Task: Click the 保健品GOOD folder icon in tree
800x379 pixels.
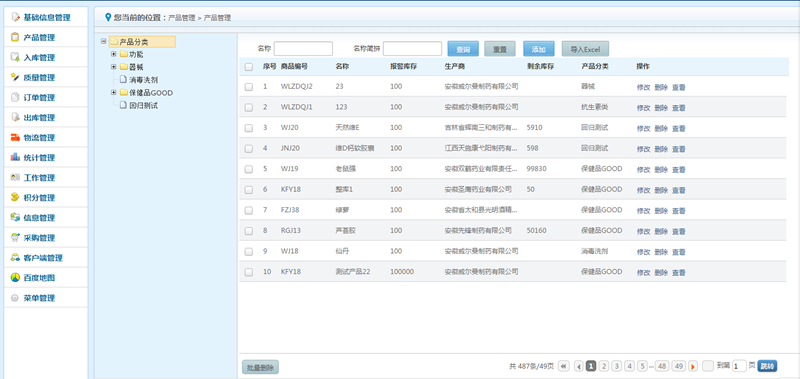Action: tap(123, 93)
